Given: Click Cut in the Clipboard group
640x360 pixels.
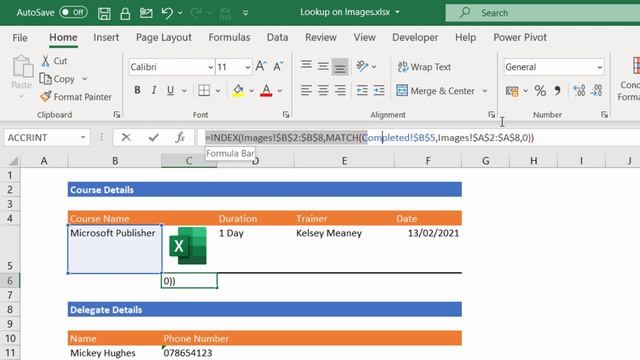Looking at the screenshot, I should coord(54,61).
